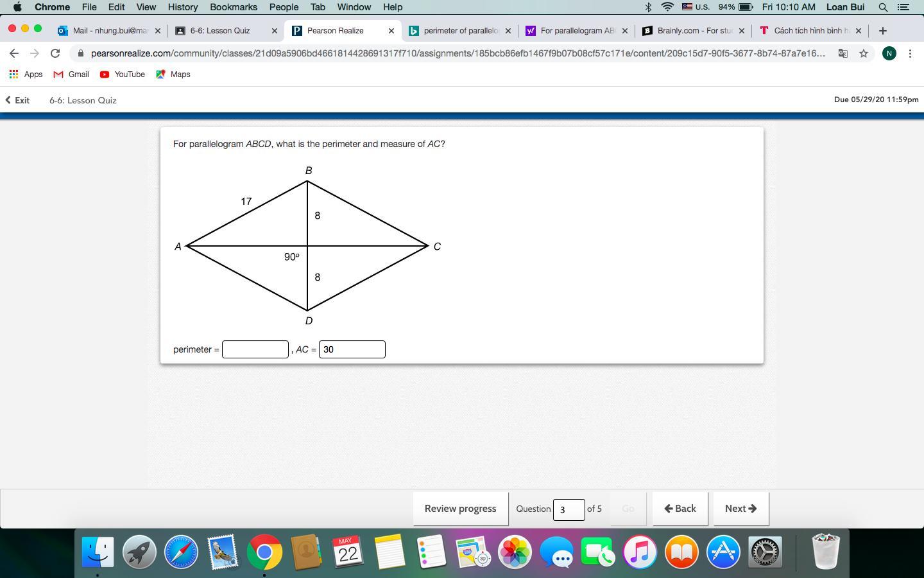Open Bluetooth status in menu bar

click(x=648, y=7)
